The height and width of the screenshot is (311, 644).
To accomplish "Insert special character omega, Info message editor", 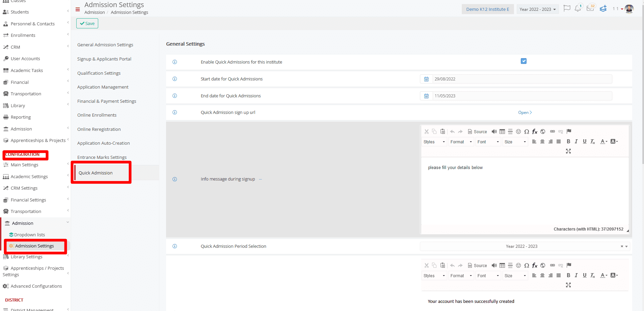I will pos(527,131).
